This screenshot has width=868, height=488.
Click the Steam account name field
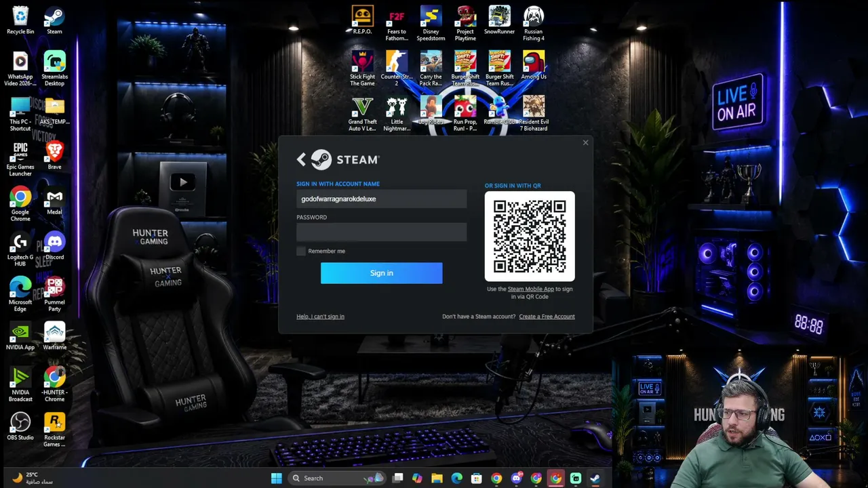point(381,199)
